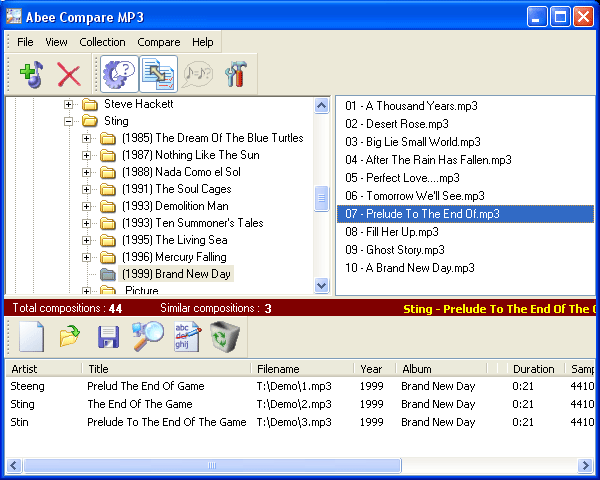Collapse the Sting tree node
600x480 pixels.
(x=68, y=121)
